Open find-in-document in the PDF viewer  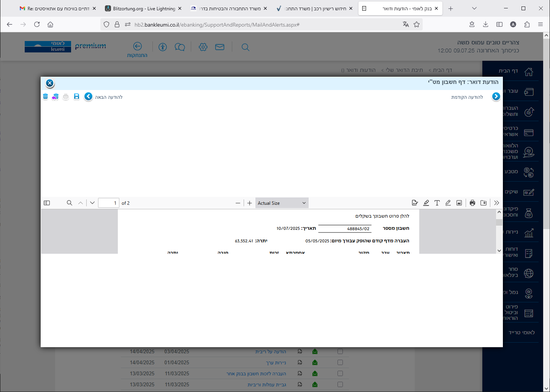70,203
